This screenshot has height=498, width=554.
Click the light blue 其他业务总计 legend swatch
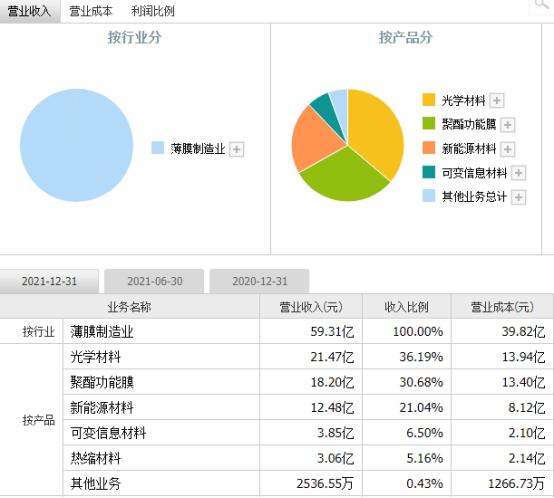[429, 196]
